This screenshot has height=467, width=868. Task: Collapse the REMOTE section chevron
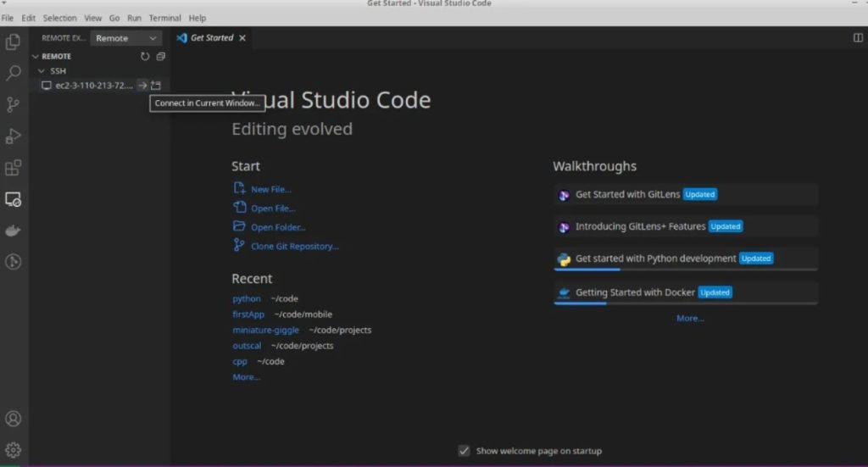click(36, 57)
